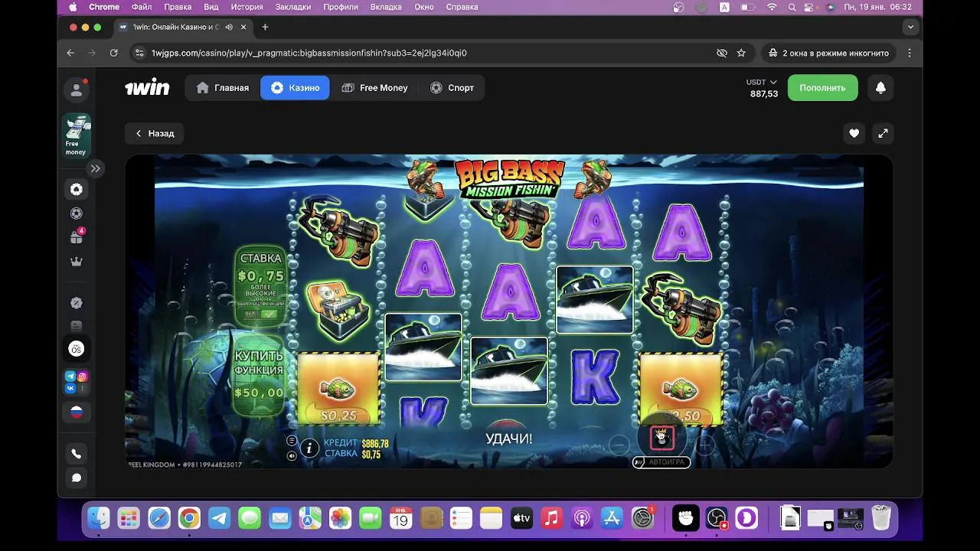Go to the 1win logo home

tap(147, 88)
